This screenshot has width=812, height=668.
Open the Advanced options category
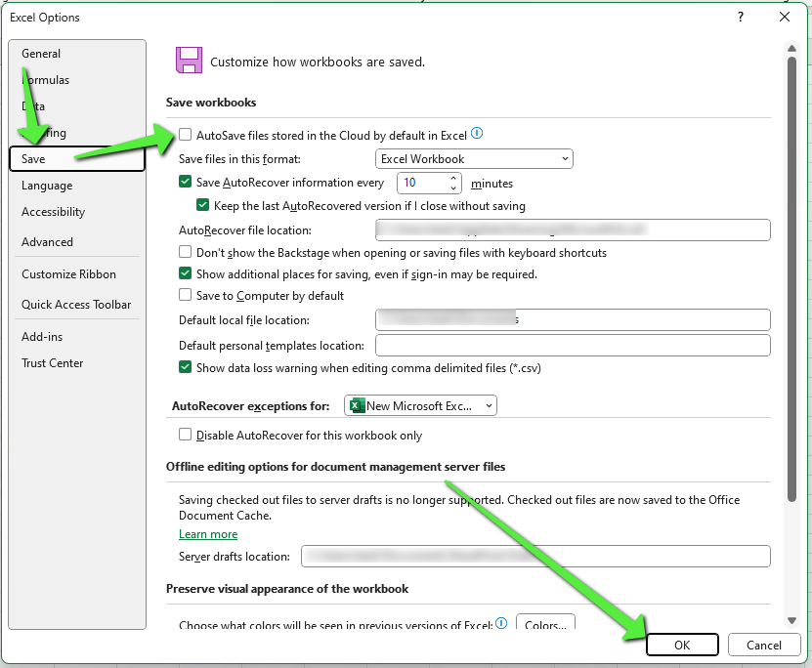click(47, 242)
